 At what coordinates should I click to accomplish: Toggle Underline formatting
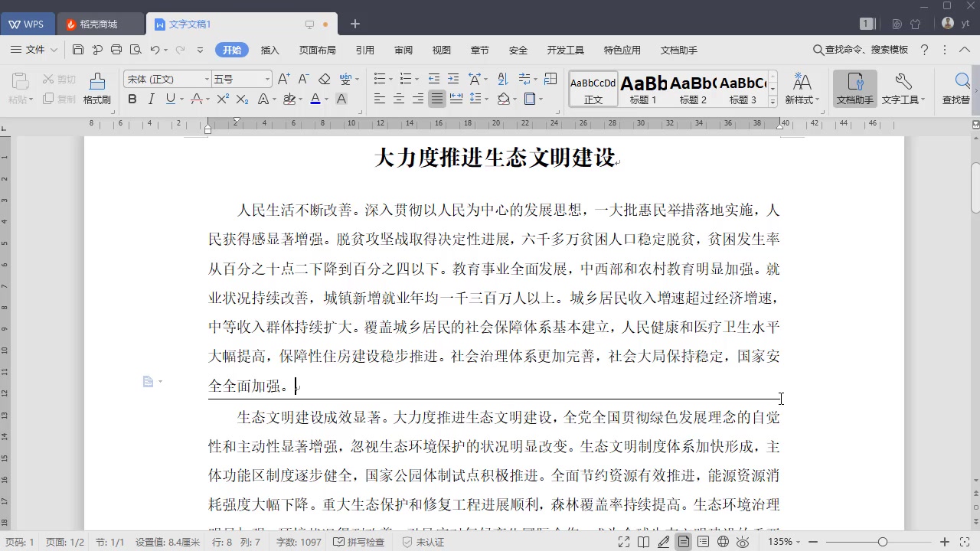pyautogui.click(x=170, y=99)
